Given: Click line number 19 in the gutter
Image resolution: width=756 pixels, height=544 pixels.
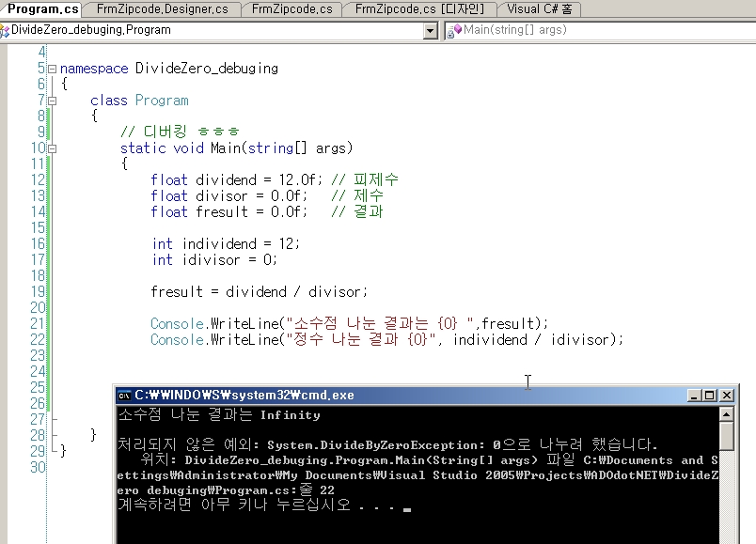Looking at the screenshot, I should tap(38, 292).
